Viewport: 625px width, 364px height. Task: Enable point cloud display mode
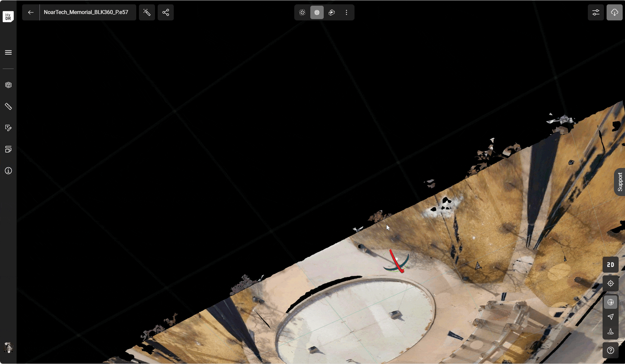pos(302,12)
